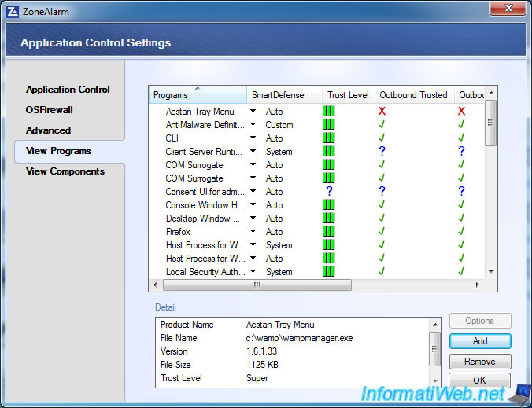Select the Aestan Tray Menu program name
Viewport: 532px width, 408px height.
(200, 111)
